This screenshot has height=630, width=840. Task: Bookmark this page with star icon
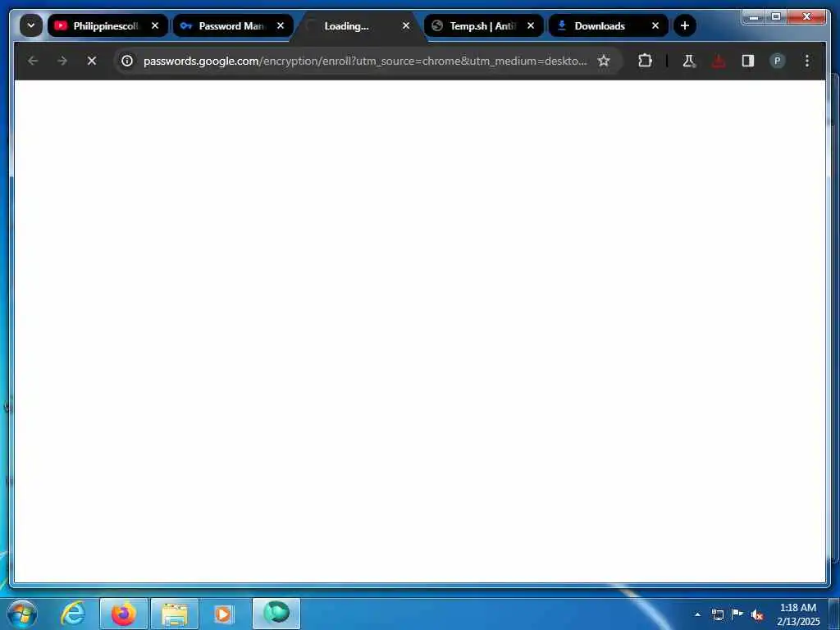click(604, 61)
